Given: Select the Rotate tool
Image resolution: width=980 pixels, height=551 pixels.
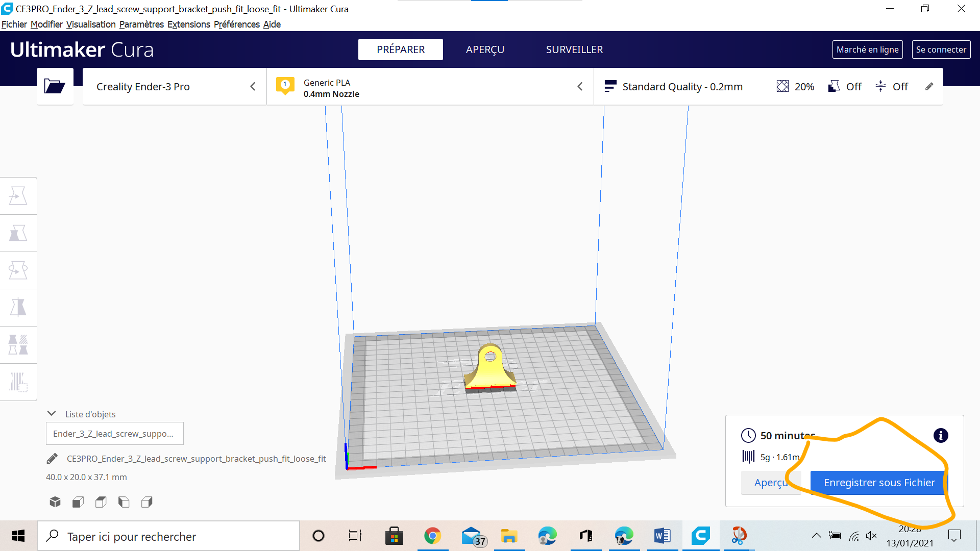Looking at the screenshot, I should [x=18, y=270].
